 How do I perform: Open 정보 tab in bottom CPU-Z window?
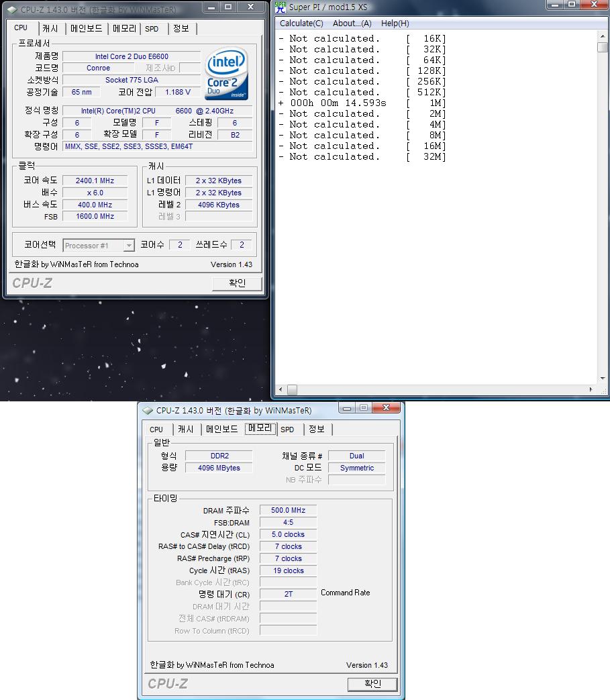pos(317,429)
